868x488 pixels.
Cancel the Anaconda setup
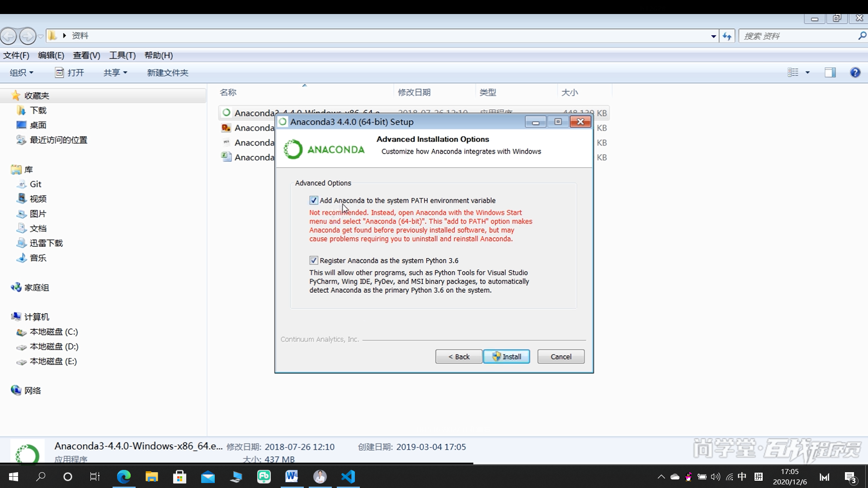(561, 357)
